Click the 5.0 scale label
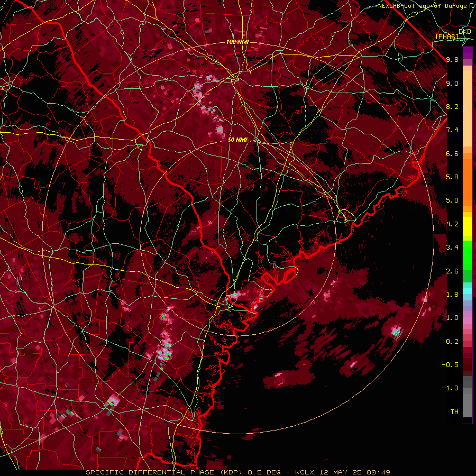476x476 pixels. tap(452, 200)
